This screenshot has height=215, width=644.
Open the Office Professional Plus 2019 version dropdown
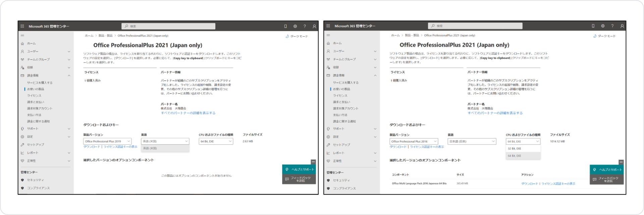click(107, 141)
